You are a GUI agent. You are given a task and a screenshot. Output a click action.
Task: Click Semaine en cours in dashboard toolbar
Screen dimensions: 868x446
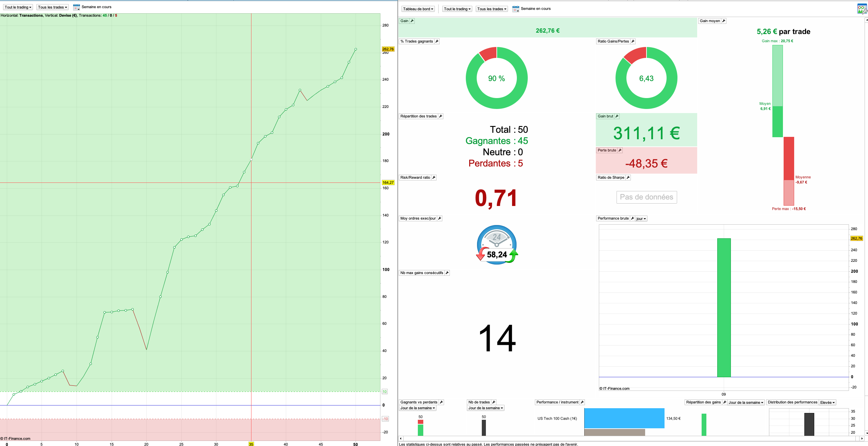coord(535,9)
